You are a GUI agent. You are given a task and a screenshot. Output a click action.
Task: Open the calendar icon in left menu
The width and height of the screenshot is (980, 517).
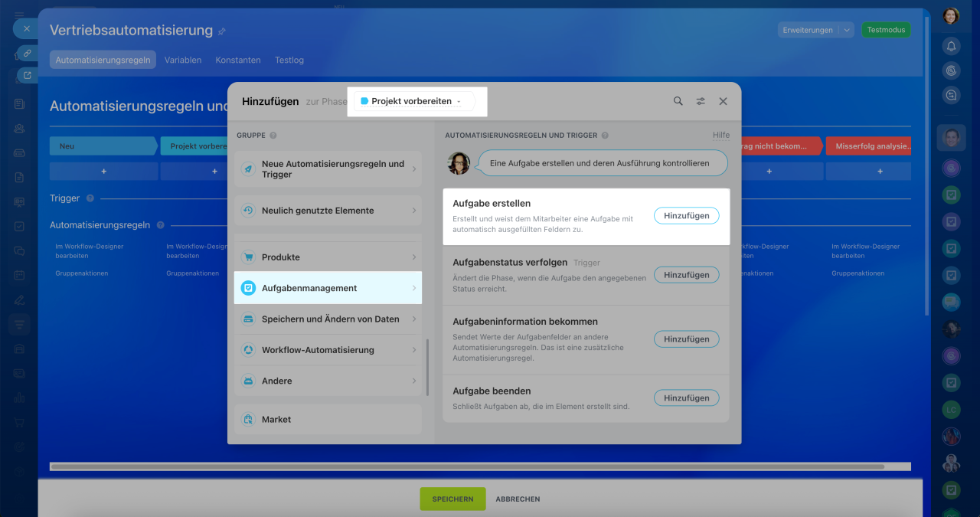tap(19, 275)
